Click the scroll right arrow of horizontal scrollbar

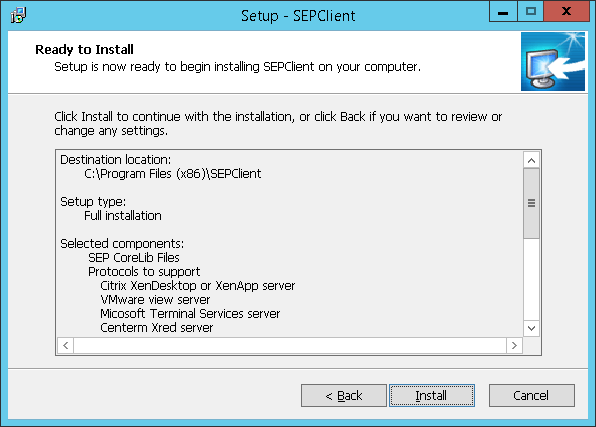(x=514, y=345)
